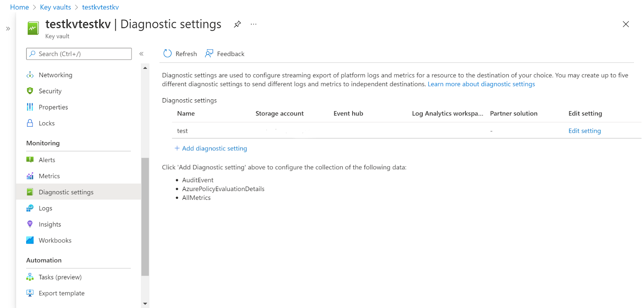Viewport: 644px width, 308px height.
Task: Click the Refresh icon in the toolbar
Action: (167, 53)
